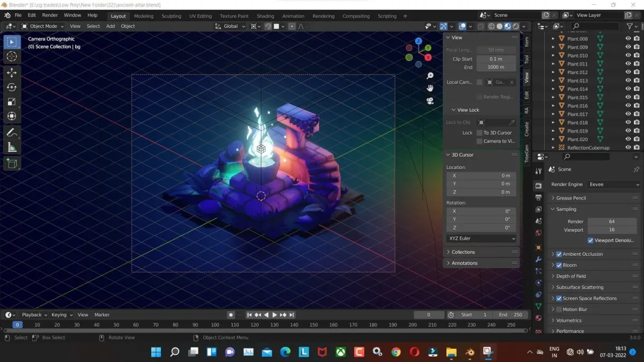Toggle the Show Gizmo icon
This screenshot has width=644, height=362.
point(444,26)
